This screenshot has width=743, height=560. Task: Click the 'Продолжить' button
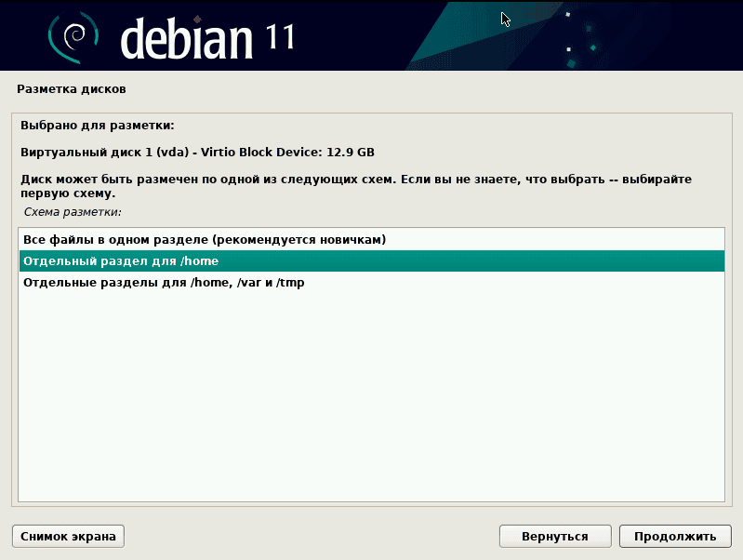click(675, 537)
